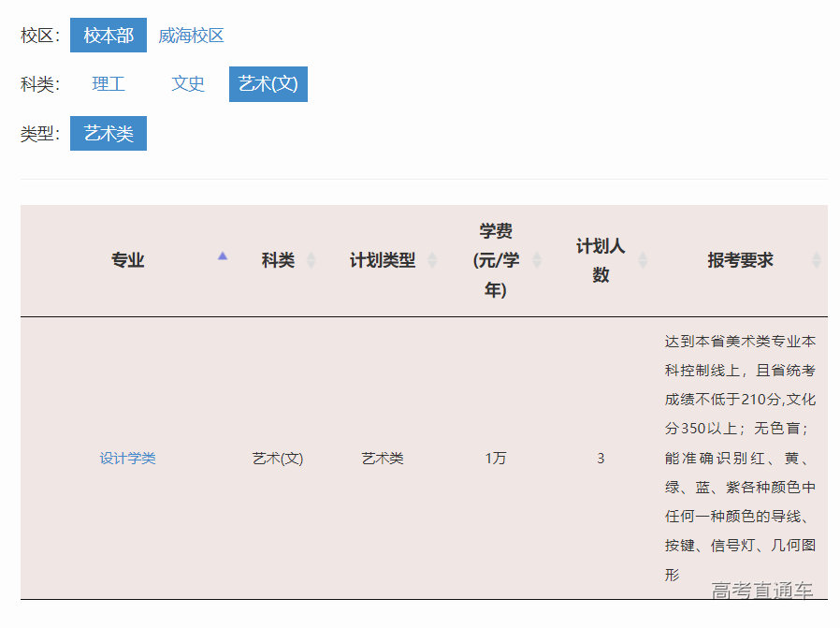Toggle the selected 艺术(文) subject filter
The width and height of the screenshot is (840, 628).
tap(268, 83)
